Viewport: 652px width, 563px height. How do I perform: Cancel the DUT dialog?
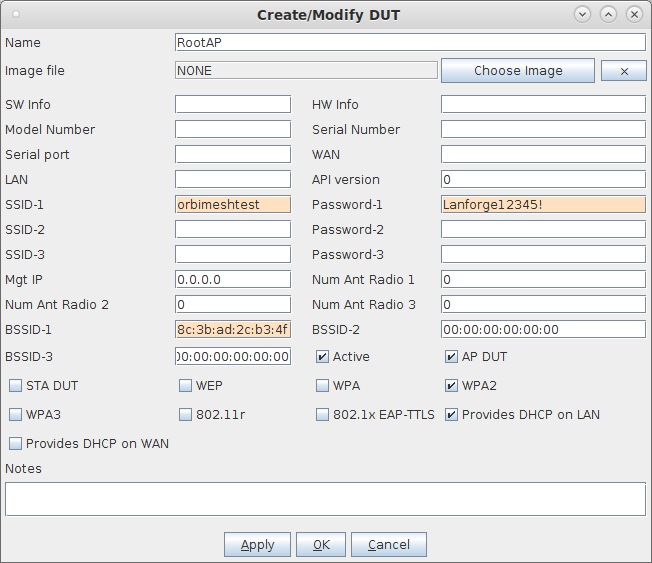click(388, 545)
